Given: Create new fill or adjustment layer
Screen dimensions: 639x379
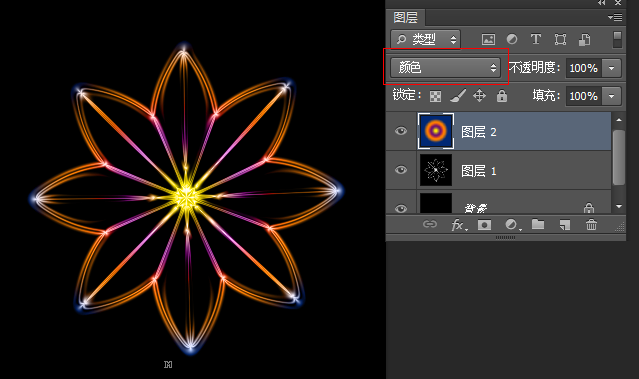Looking at the screenshot, I should pos(512,225).
